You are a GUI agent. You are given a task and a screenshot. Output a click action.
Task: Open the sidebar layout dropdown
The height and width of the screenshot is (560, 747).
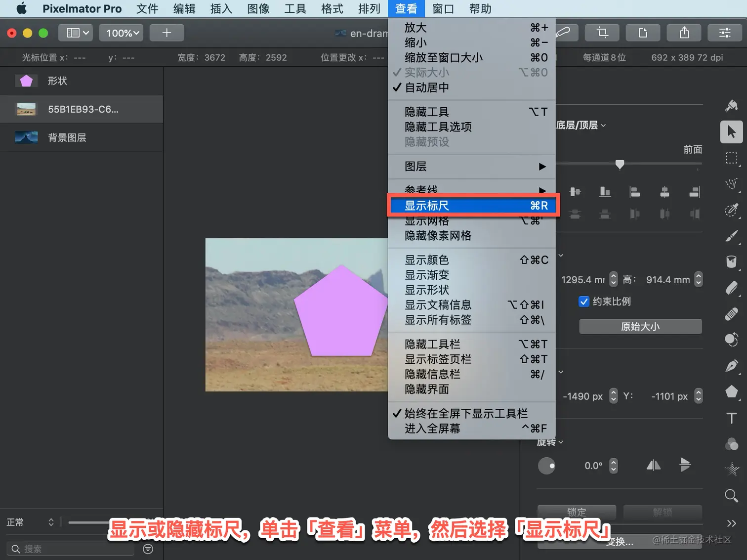(x=76, y=33)
